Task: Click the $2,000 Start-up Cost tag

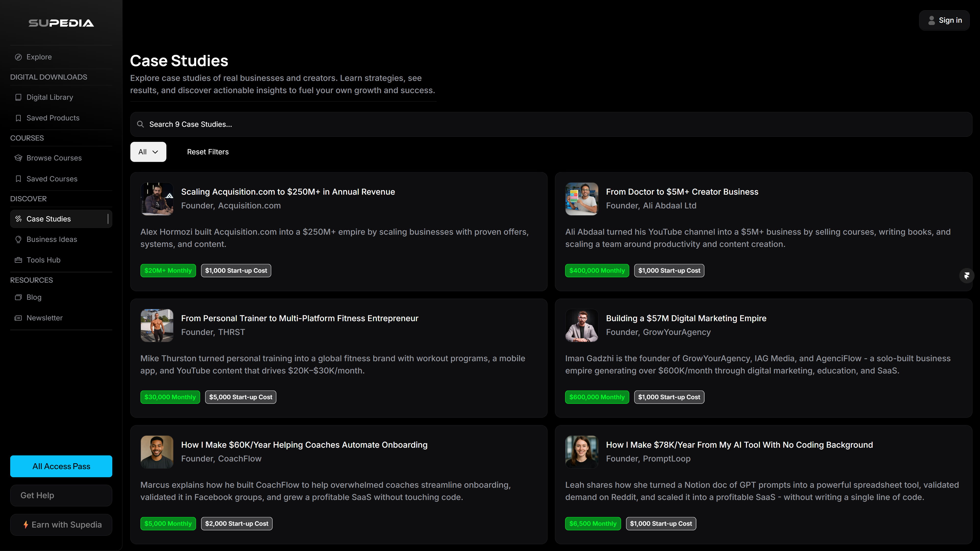Action: tap(237, 524)
